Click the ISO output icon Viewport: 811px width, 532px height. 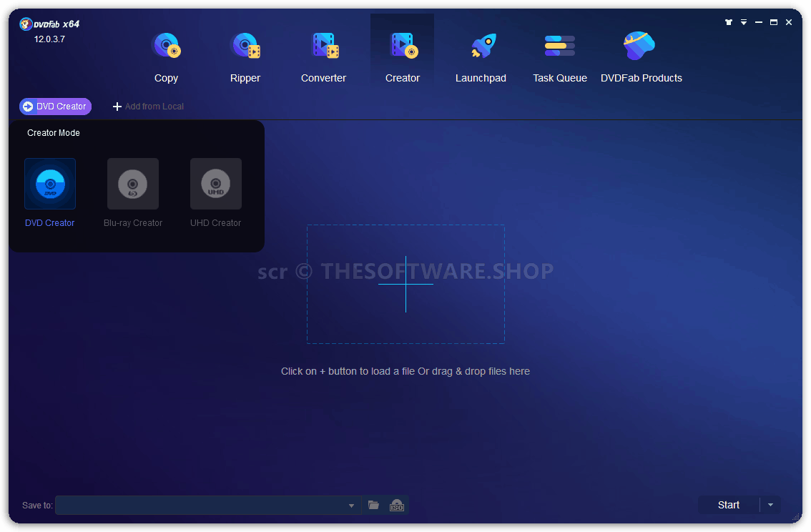(397, 506)
